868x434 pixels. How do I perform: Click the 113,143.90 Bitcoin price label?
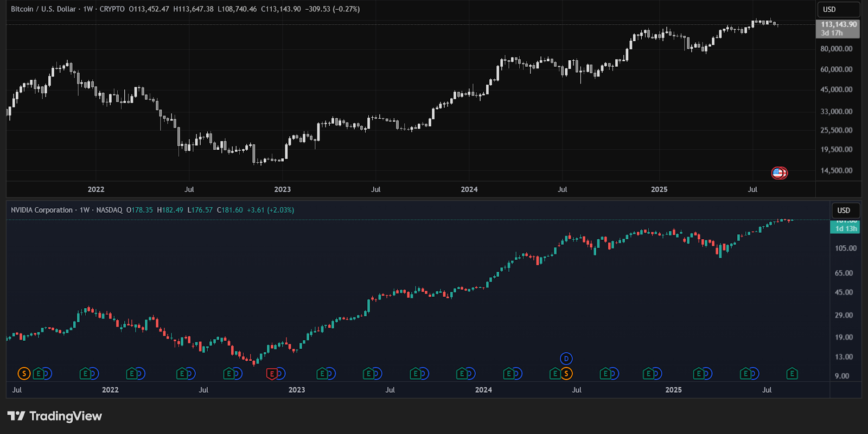point(838,24)
